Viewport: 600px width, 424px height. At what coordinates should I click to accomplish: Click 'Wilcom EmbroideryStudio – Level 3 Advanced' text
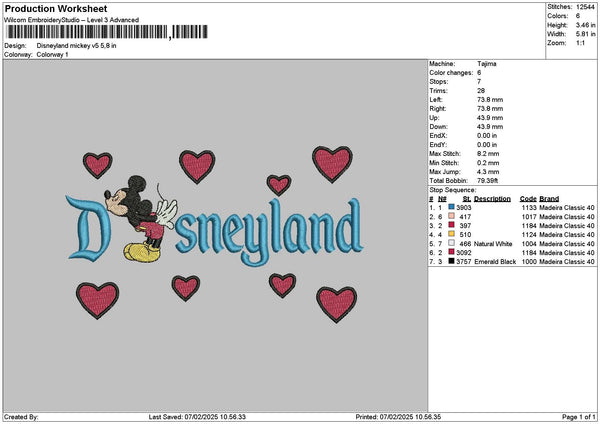pyautogui.click(x=72, y=20)
